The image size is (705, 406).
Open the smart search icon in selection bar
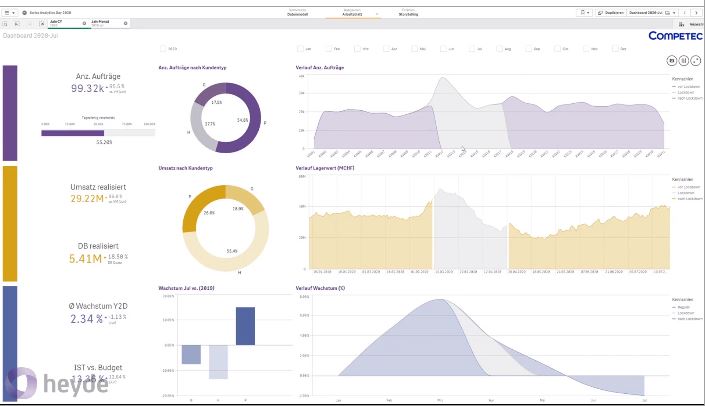(x=6, y=23)
